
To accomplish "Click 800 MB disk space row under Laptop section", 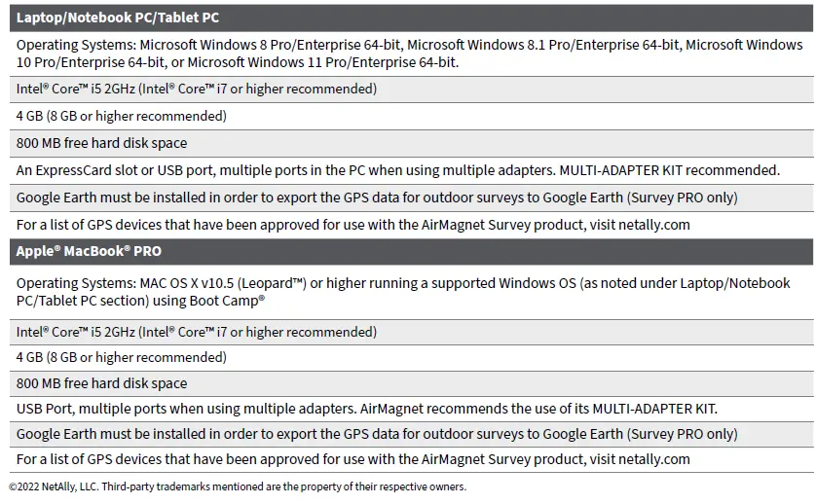I will click(101, 144).
